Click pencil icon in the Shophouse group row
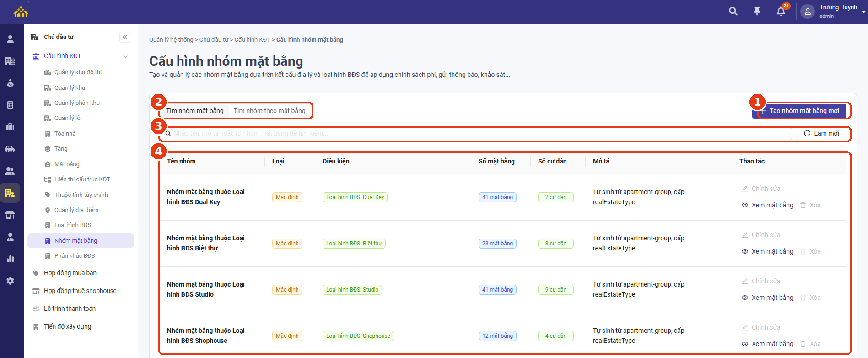Screen dimensions: 868x358 click(745, 327)
